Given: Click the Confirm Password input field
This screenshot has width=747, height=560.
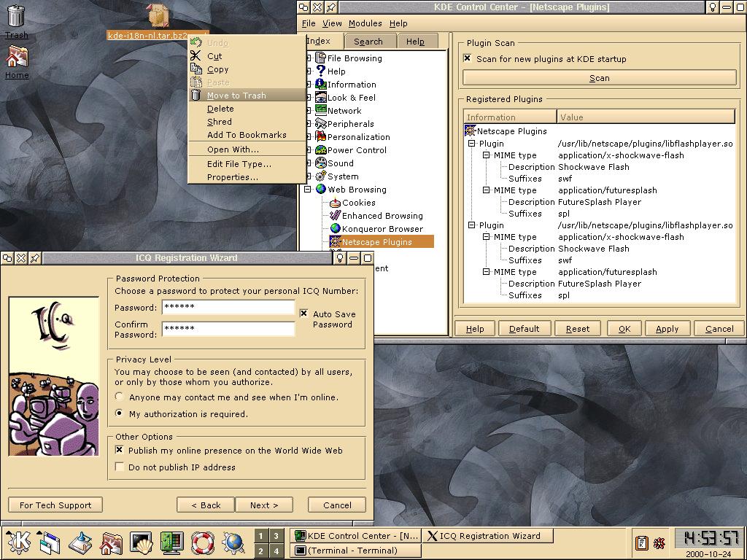Looking at the screenshot, I should click(x=228, y=329).
